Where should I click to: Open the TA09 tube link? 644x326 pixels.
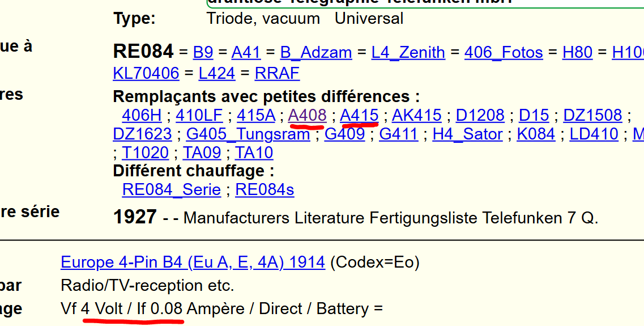[x=202, y=153]
